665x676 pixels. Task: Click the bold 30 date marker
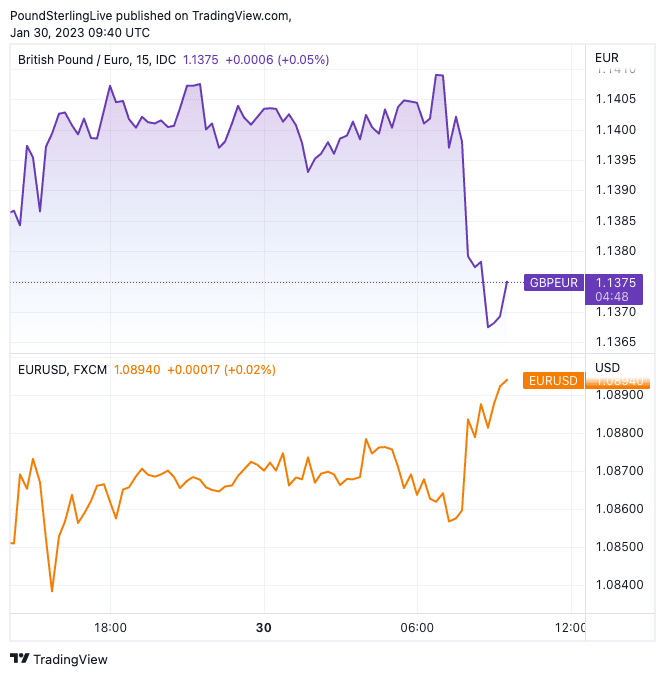coord(263,628)
